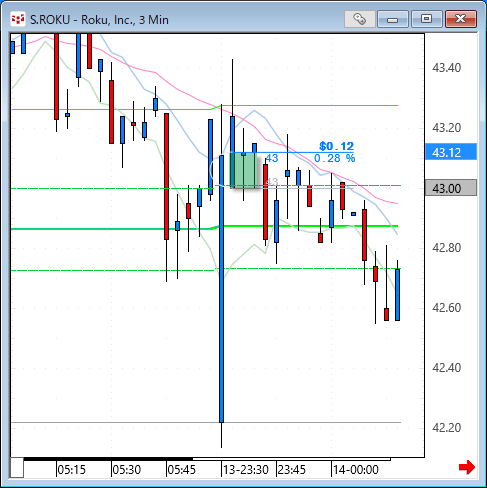The height and width of the screenshot is (488, 487).
Task: Click the last blue candlestick on the right
Action: [x=397, y=295]
